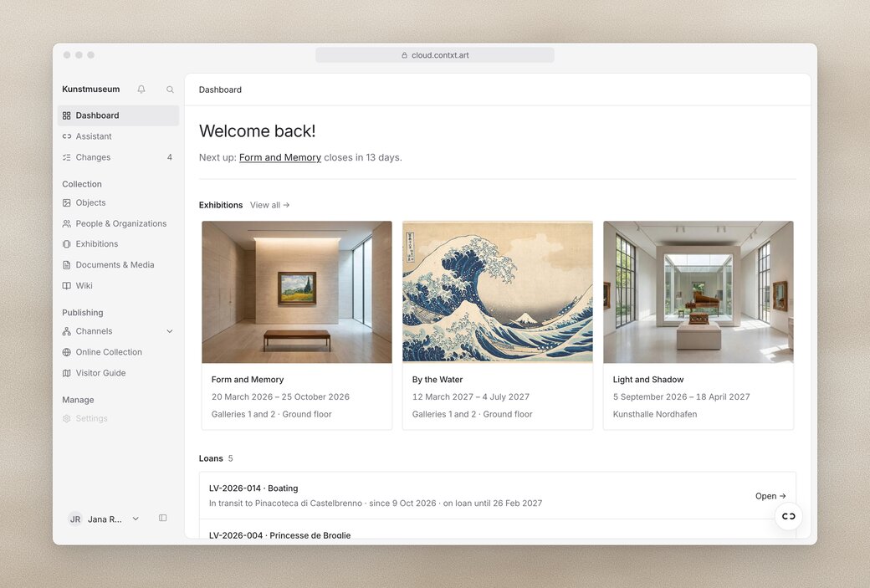The image size is (870, 588).
Task: Open People & Organizations
Action: point(118,223)
